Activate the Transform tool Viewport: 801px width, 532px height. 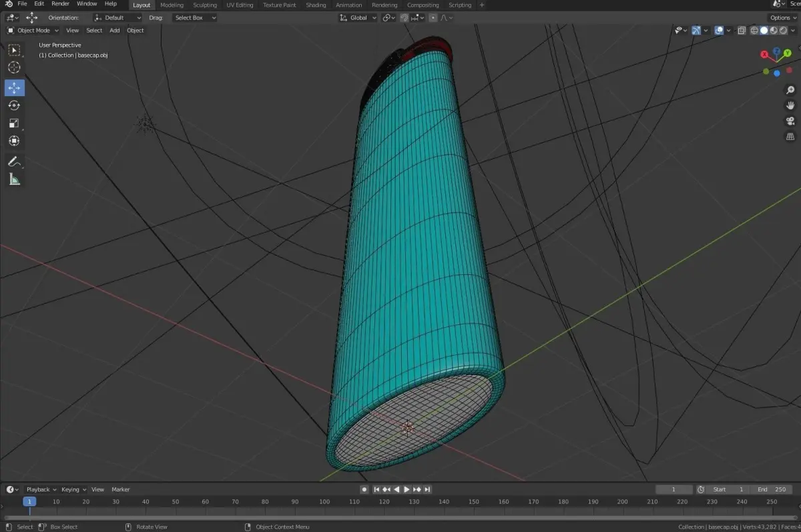[x=14, y=141]
